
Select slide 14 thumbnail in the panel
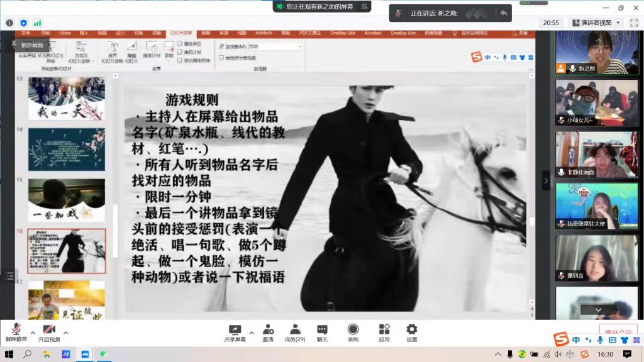click(67, 149)
